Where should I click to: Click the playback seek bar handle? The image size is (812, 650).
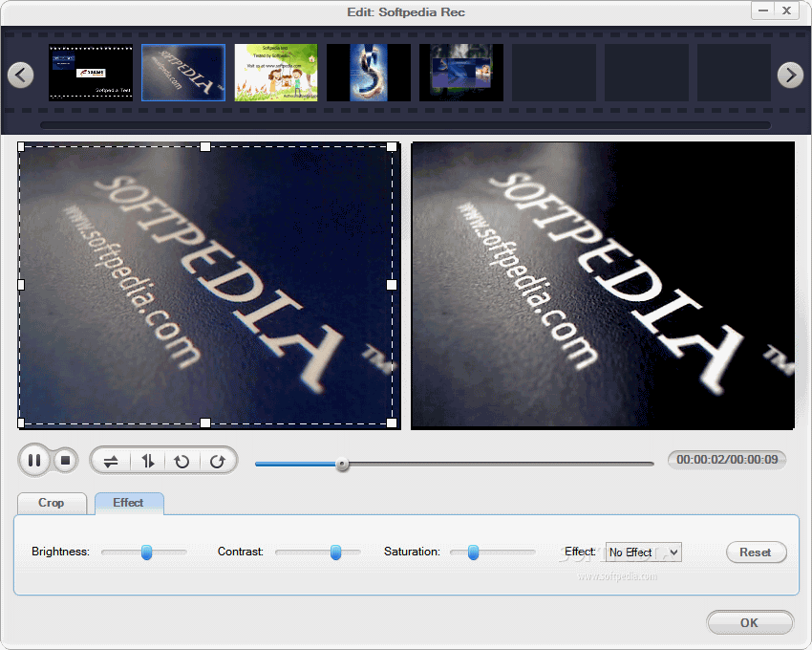342,465
